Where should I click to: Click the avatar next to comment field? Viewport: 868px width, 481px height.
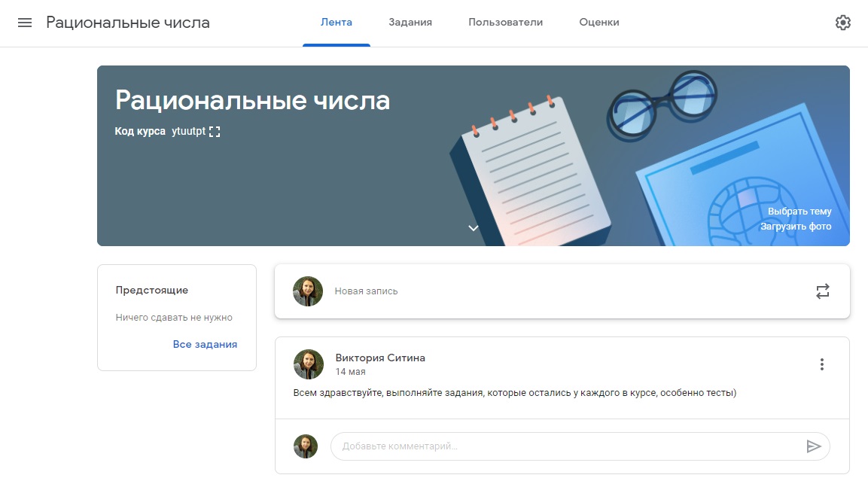306,446
